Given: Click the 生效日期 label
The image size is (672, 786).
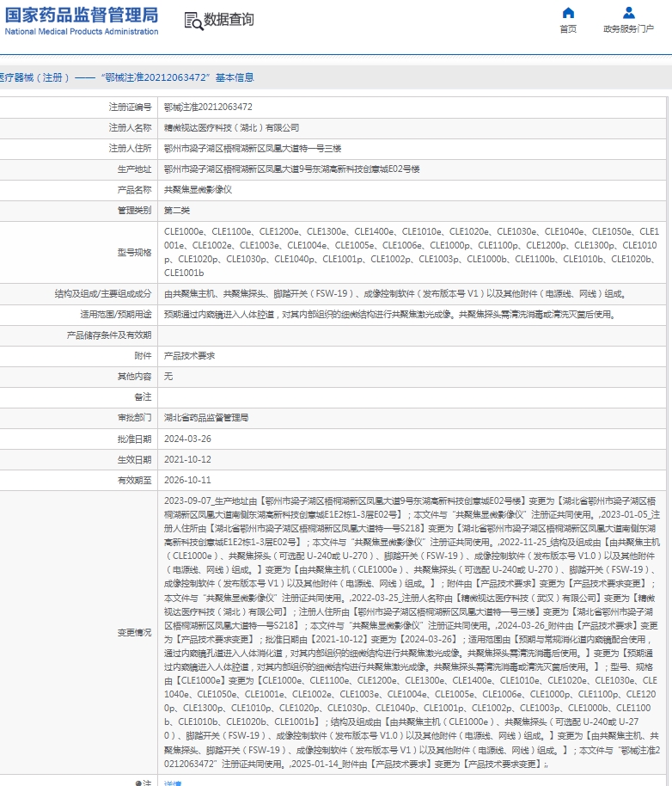Looking at the screenshot, I should click(134, 460).
